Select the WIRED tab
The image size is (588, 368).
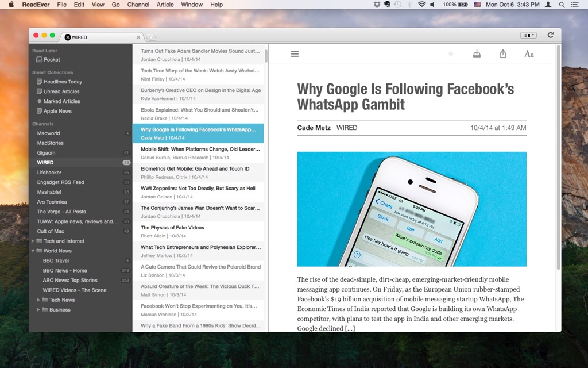pos(100,37)
